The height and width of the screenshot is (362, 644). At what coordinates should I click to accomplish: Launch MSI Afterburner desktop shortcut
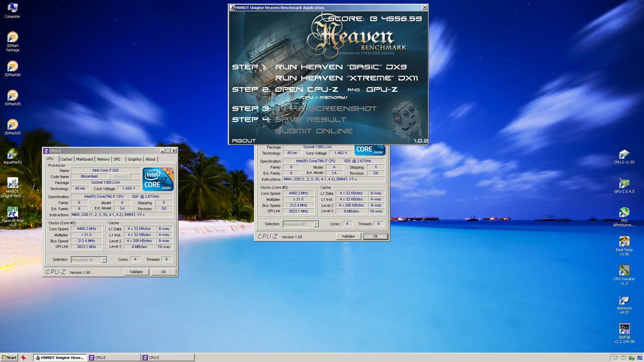pyautogui.click(x=624, y=217)
